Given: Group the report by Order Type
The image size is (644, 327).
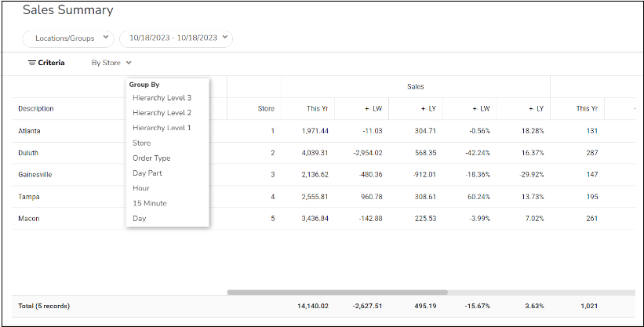Looking at the screenshot, I should tap(151, 158).
